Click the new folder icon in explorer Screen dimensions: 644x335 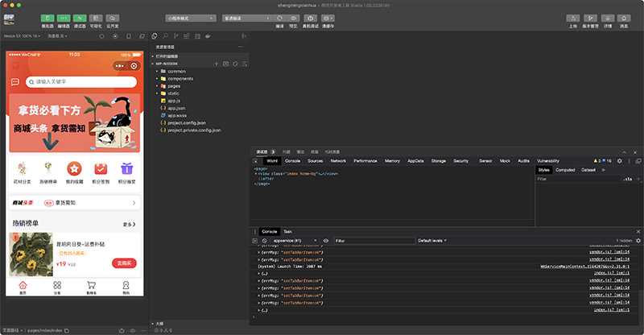point(226,64)
